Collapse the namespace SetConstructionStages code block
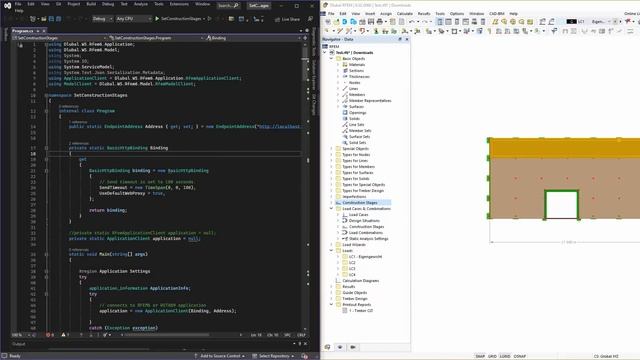Screen dimensions: 640x360 tap(47, 95)
